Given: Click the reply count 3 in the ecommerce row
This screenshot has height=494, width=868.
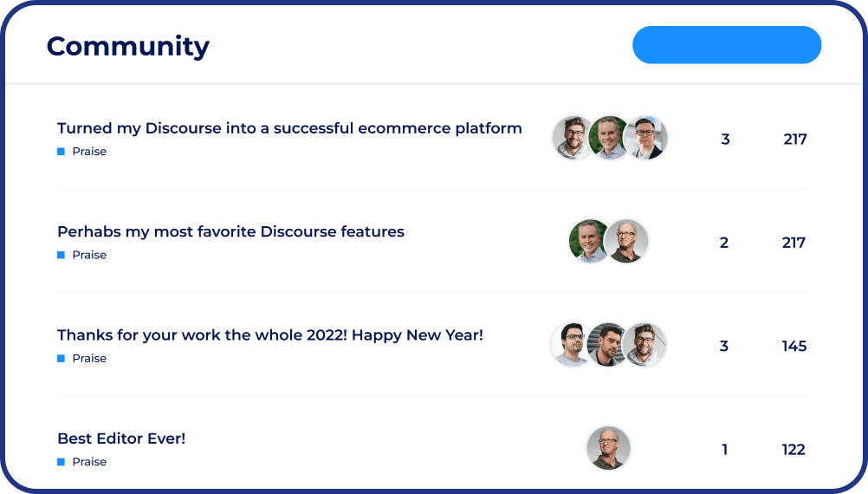Looking at the screenshot, I should [x=725, y=139].
